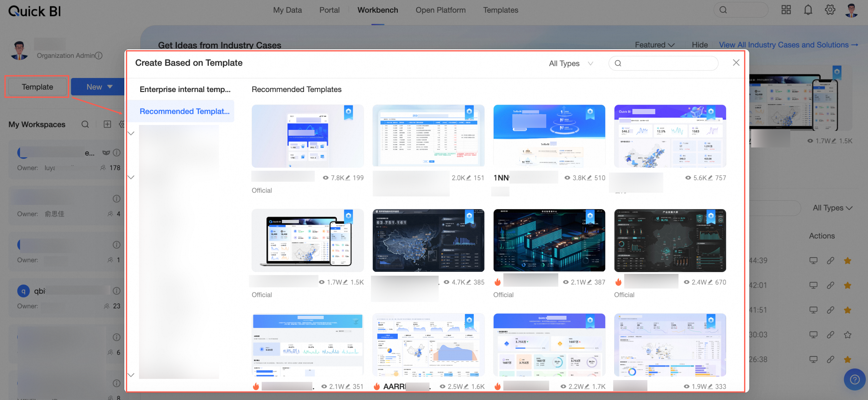Click the fire icon beside the AARR template
Viewport: 868px width, 400px height.
point(377,387)
